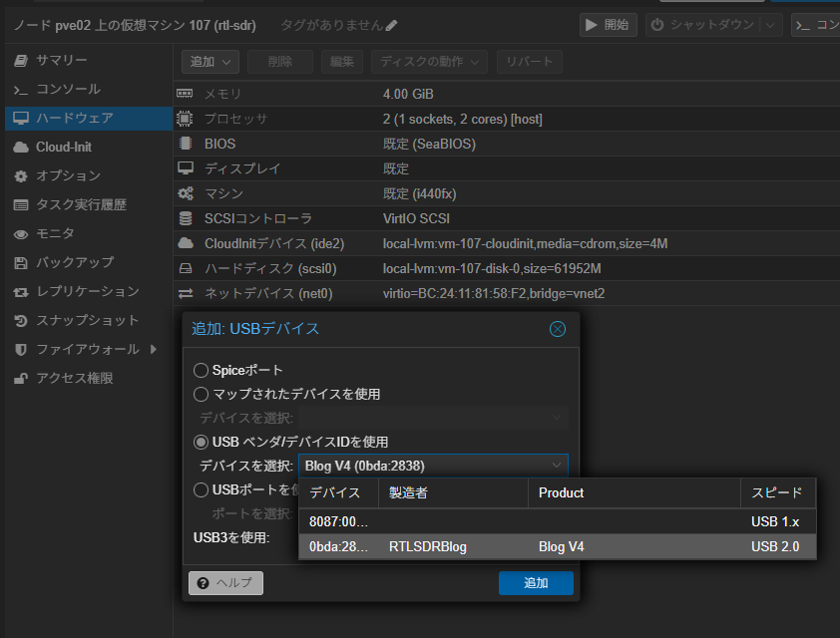
Task: Open スナップショット snapshots page
Action: click(x=88, y=321)
